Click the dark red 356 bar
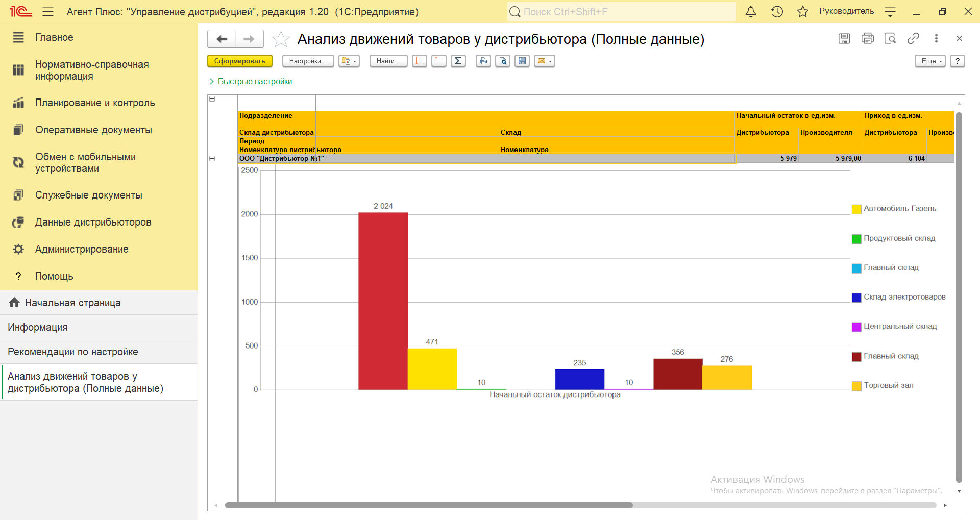Image resolution: width=980 pixels, height=520 pixels. click(x=678, y=374)
